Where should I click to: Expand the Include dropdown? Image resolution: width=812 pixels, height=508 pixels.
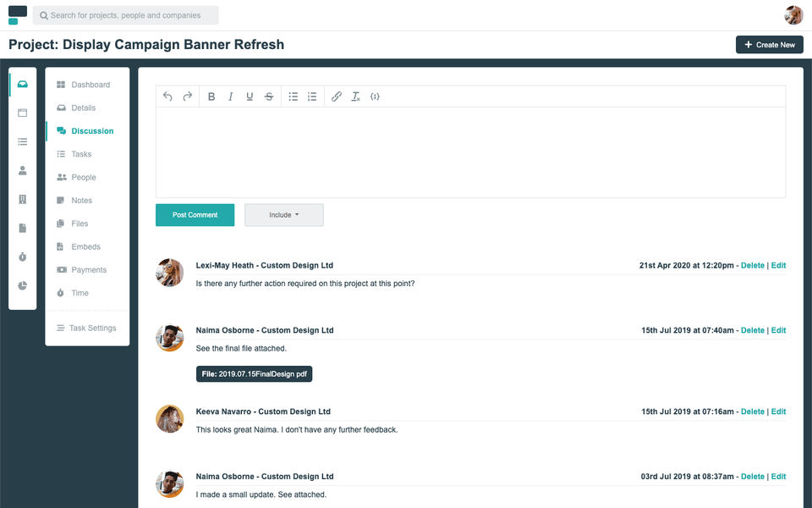point(284,214)
